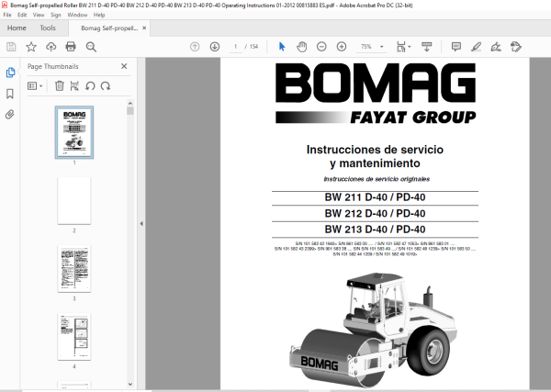The height and width of the screenshot is (392, 551).
Task: Select page 3 thumbnail
Action: click(74, 269)
